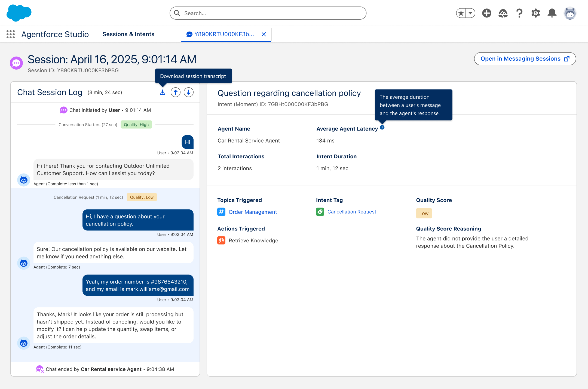Click the agent avatar beside greeting message
The image size is (588, 389).
click(24, 180)
